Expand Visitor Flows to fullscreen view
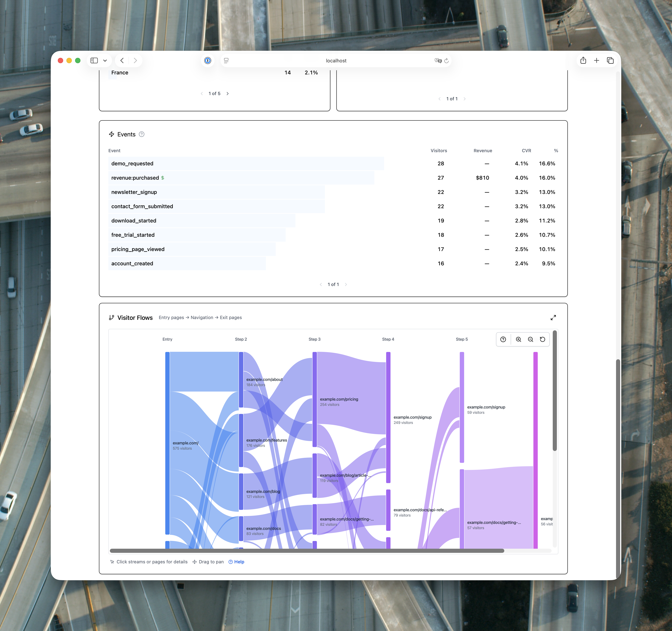The height and width of the screenshot is (631, 672). [553, 317]
